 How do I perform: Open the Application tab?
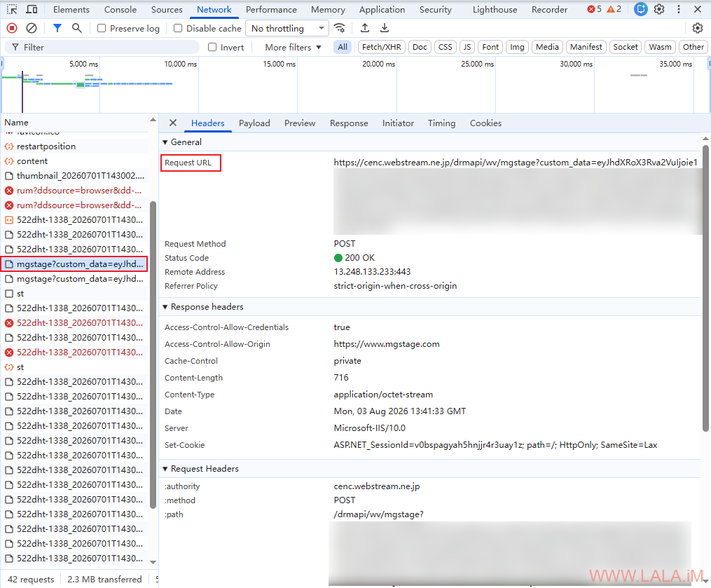382,9
